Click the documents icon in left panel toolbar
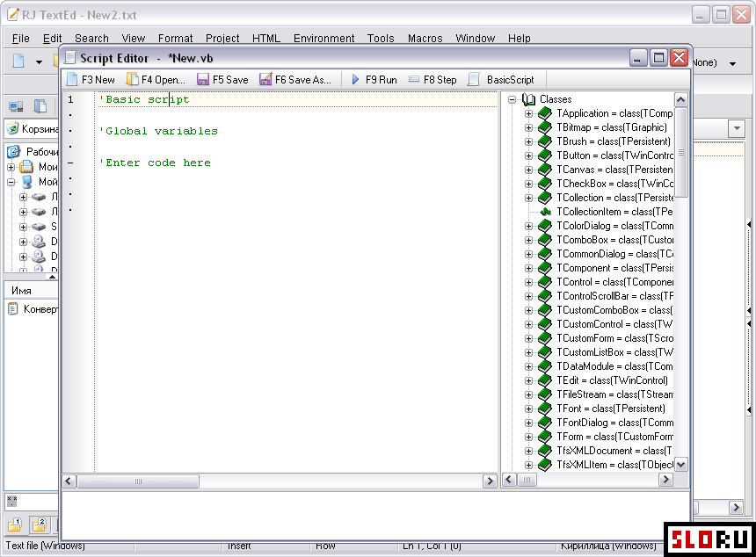Image resolution: width=756 pixels, height=557 pixels. tap(40, 106)
